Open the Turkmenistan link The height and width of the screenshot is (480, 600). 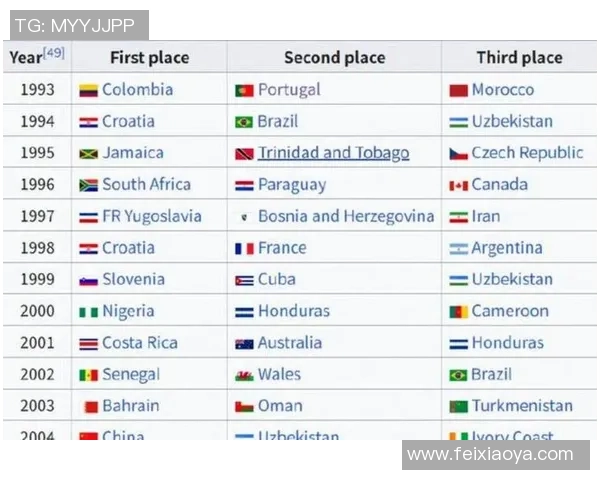tap(522, 406)
